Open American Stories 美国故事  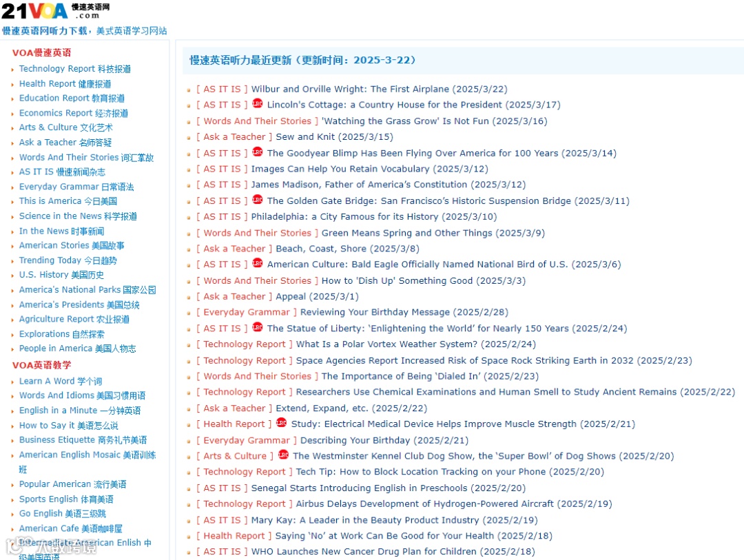click(72, 245)
